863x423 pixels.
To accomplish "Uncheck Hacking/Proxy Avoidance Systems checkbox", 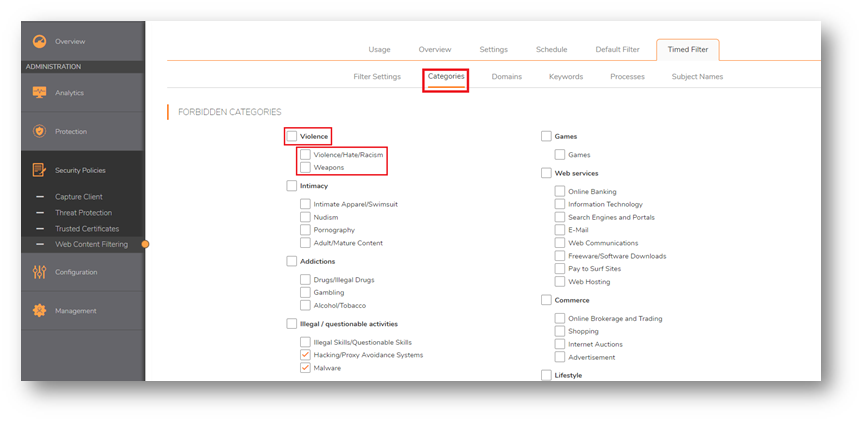I will click(305, 355).
